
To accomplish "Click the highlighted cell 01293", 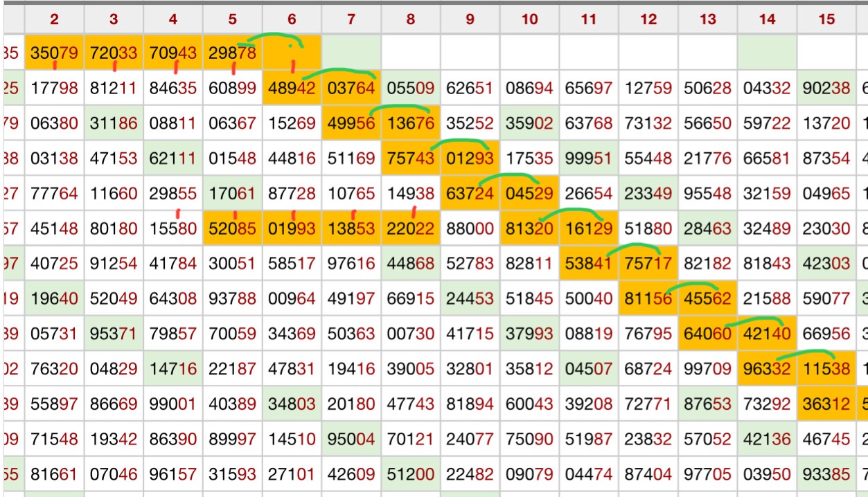I will [x=470, y=158].
